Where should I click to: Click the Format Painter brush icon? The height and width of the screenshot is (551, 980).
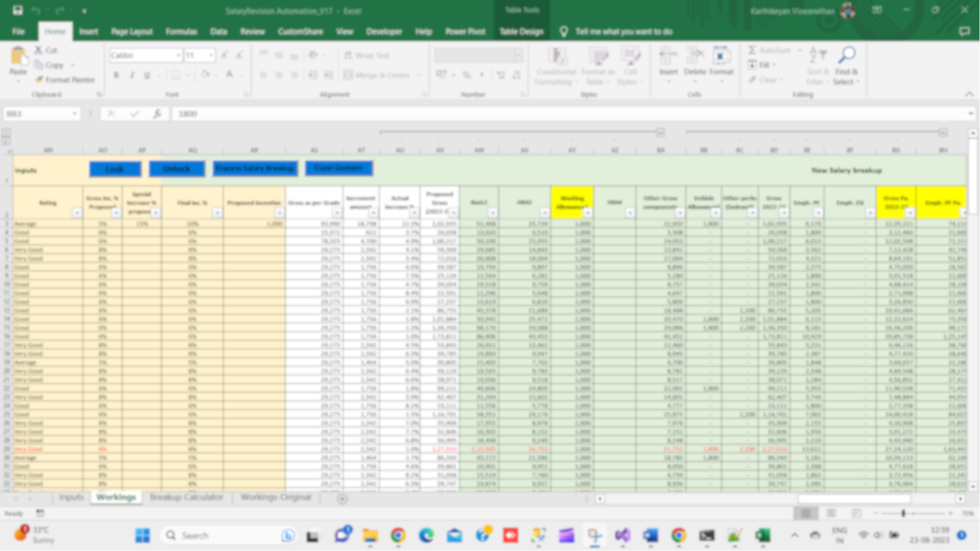click(x=39, y=80)
